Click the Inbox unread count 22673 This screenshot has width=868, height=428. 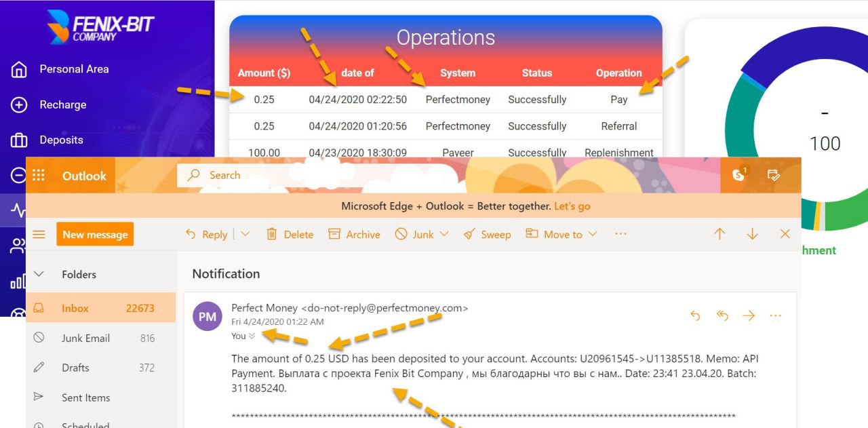(140, 308)
